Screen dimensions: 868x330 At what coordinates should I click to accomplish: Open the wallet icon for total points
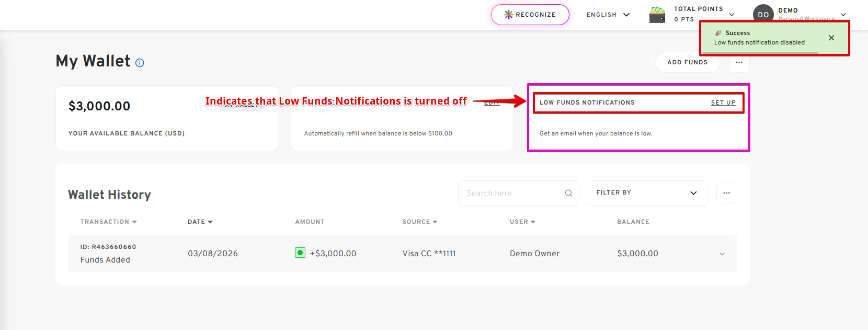coord(657,15)
